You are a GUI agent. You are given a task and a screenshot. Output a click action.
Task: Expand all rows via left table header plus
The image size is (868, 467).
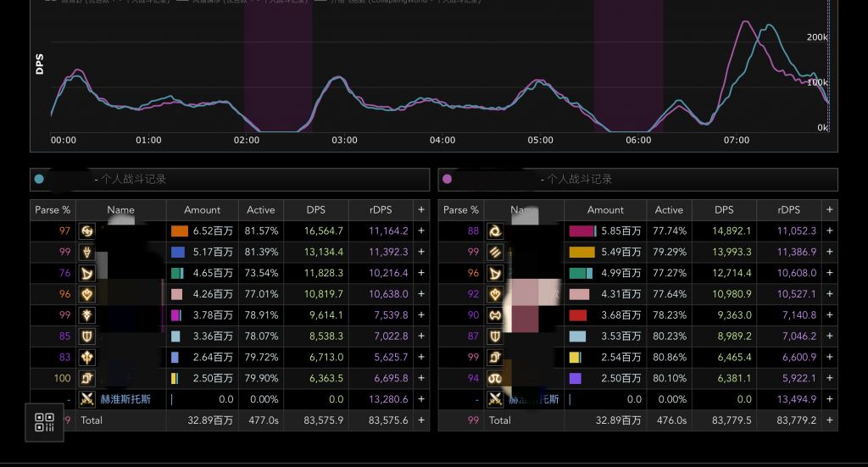(421, 209)
